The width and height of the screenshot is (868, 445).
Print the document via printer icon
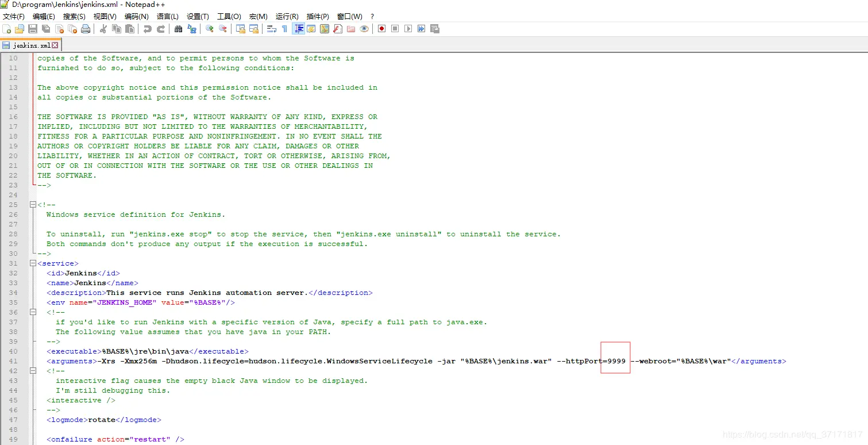86,29
